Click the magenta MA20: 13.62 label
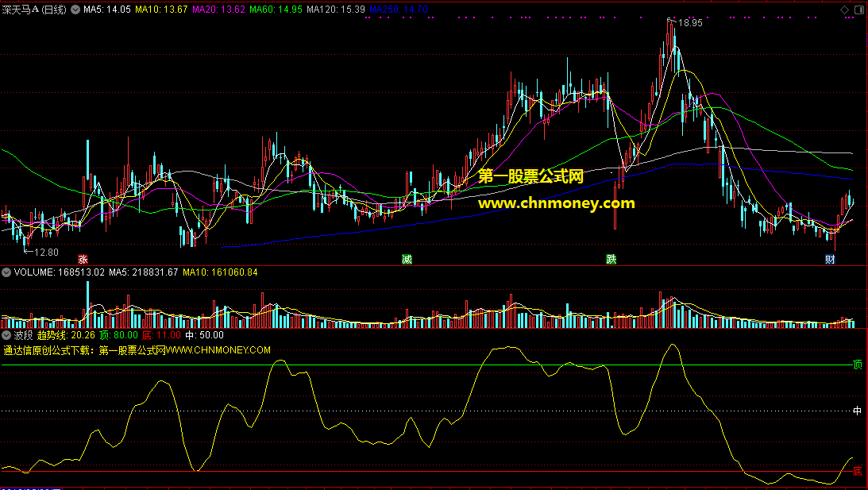Screen dimensions: 868x490 [x=218, y=10]
